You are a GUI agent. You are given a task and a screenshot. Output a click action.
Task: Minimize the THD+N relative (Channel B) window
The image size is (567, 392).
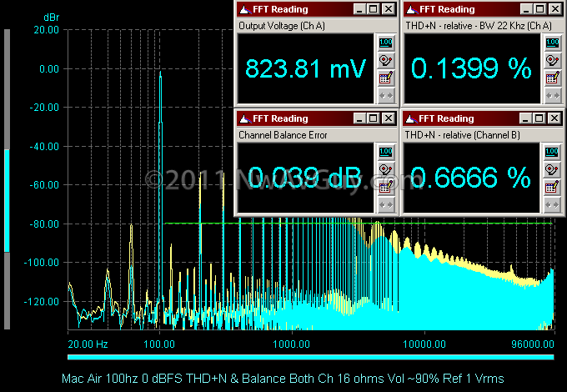click(525, 118)
